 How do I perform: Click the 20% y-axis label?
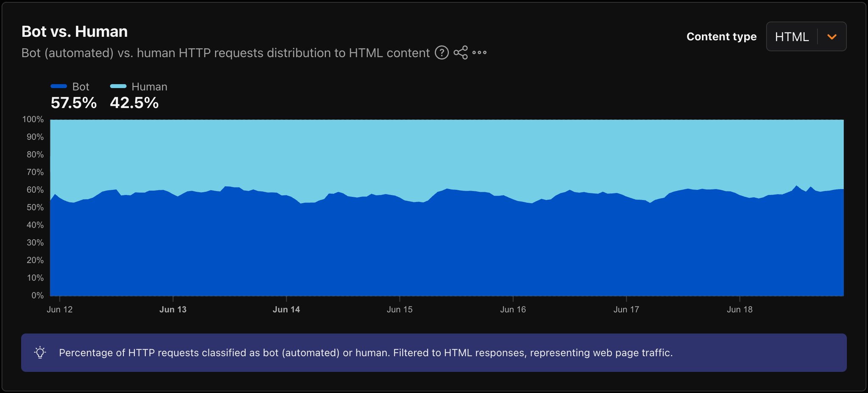pos(35,260)
